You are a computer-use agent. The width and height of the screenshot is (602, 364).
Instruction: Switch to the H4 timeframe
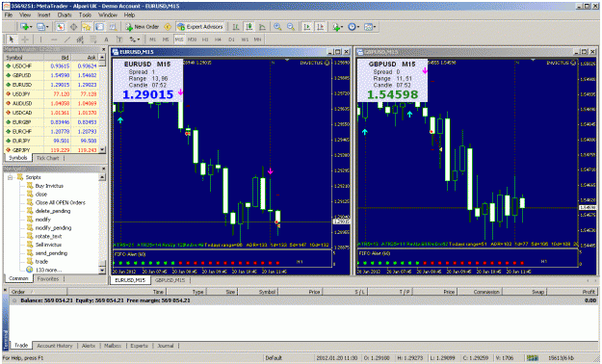[x=218, y=39]
